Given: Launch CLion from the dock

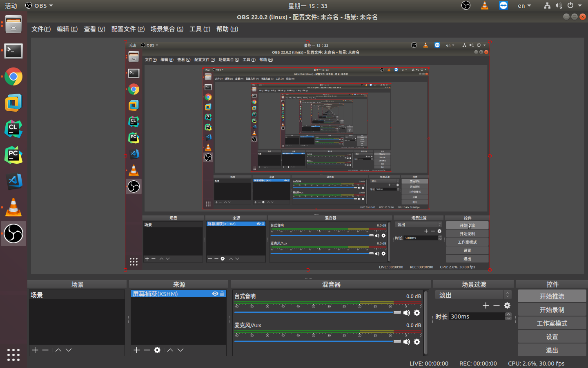Looking at the screenshot, I should point(13,129).
